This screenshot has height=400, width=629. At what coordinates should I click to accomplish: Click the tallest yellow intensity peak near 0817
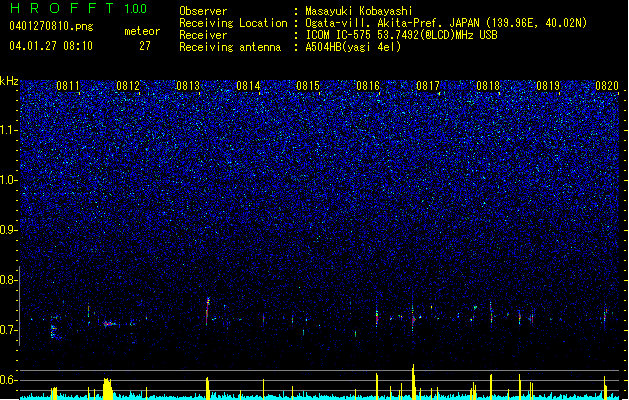(413, 381)
